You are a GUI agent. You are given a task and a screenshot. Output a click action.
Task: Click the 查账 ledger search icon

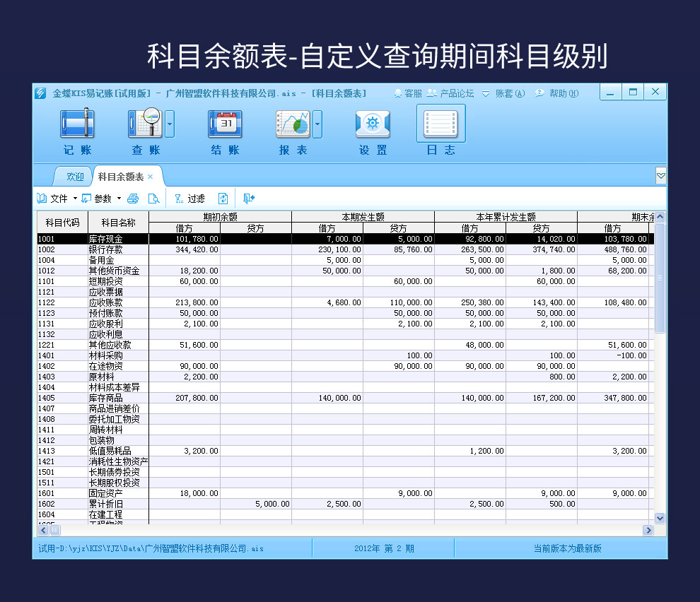tap(146, 123)
